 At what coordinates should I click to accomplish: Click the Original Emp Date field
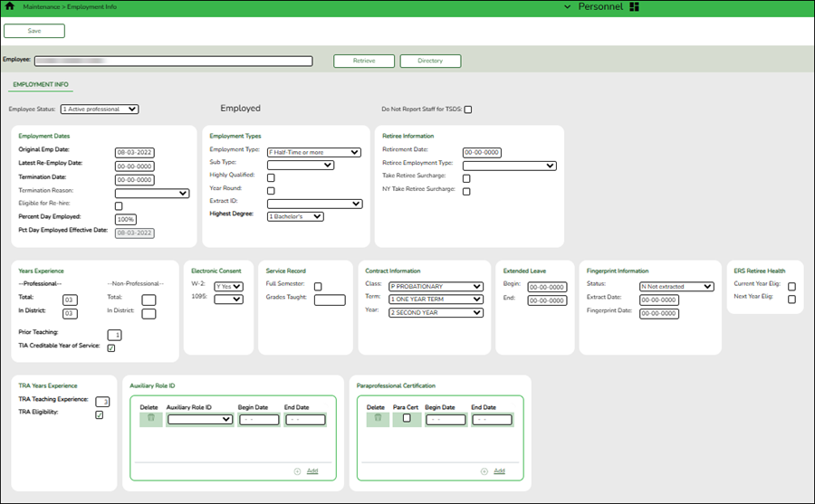[135, 153]
